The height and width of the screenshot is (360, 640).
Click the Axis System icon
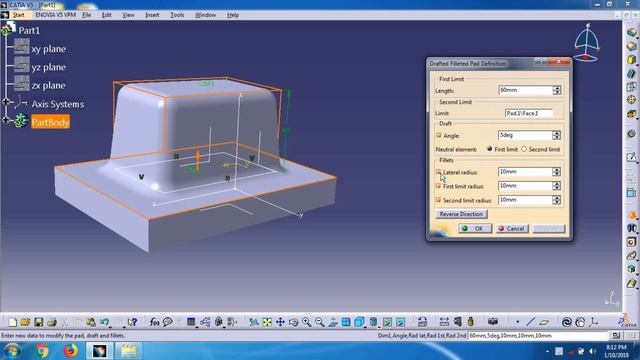click(594, 322)
